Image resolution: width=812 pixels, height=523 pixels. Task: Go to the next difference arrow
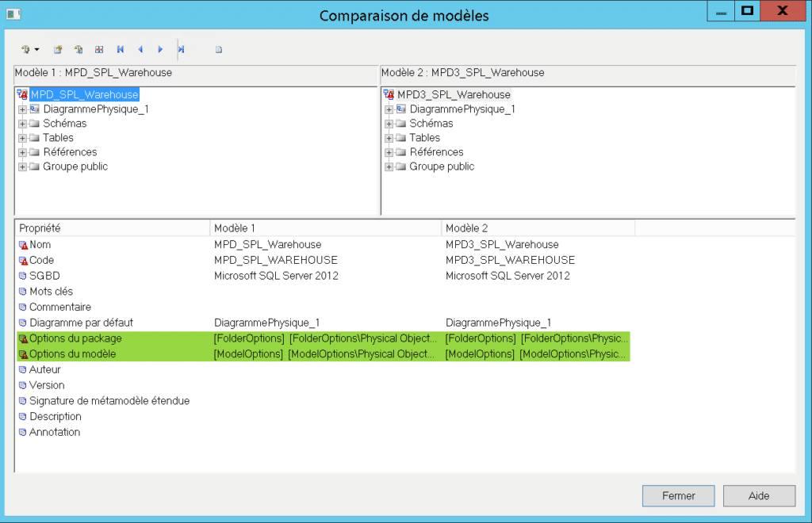160,50
